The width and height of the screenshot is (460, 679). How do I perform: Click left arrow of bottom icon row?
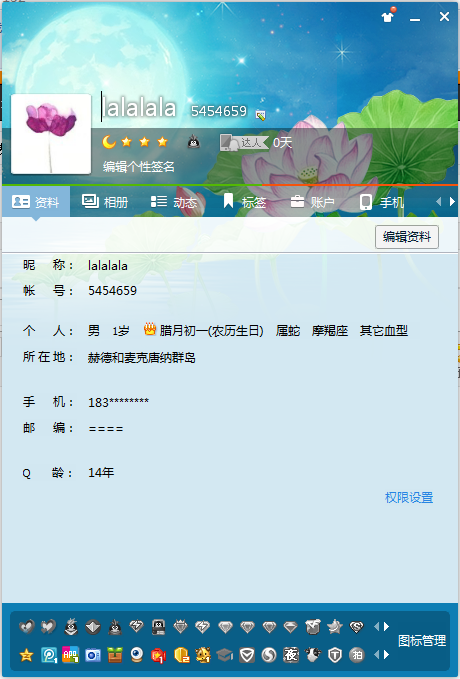click(376, 655)
